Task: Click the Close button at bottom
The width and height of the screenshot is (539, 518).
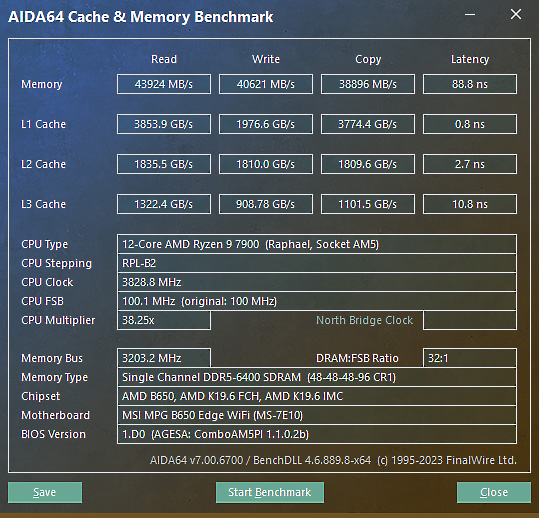Action: pos(494,492)
